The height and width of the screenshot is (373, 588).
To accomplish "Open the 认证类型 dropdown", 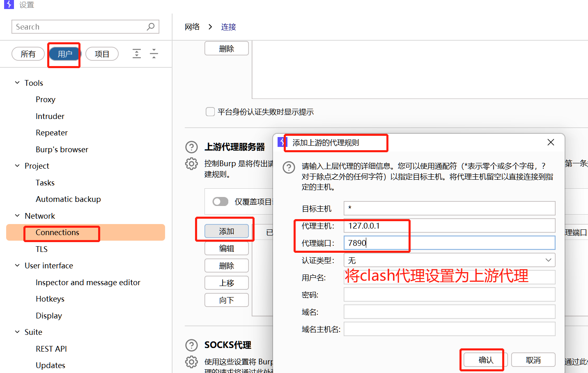I will point(449,260).
